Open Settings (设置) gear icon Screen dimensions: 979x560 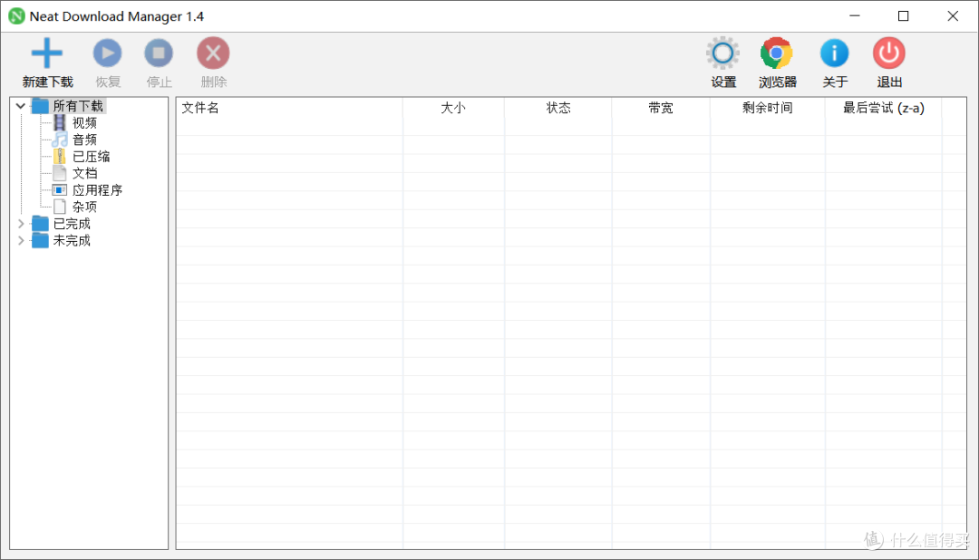(x=723, y=53)
